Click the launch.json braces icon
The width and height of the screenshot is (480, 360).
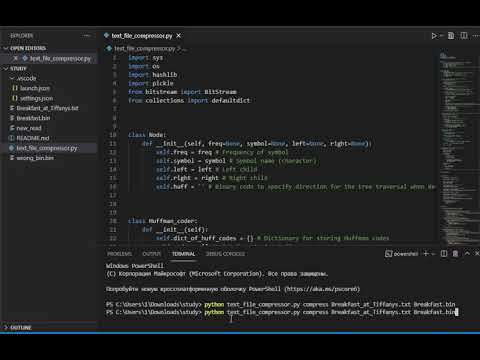coord(15,88)
